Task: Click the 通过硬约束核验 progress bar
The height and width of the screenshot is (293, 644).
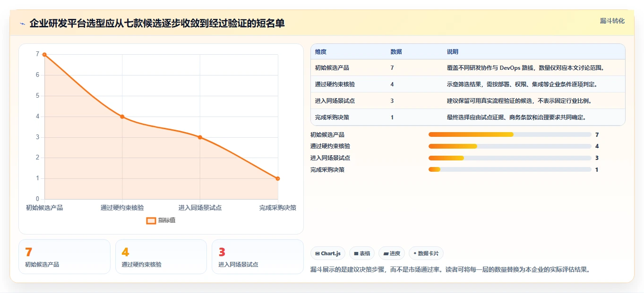Action: pos(510,146)
